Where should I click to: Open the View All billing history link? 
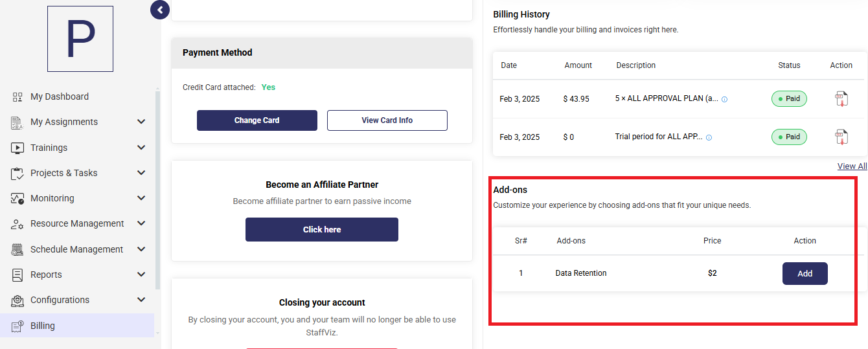[852, 166]
